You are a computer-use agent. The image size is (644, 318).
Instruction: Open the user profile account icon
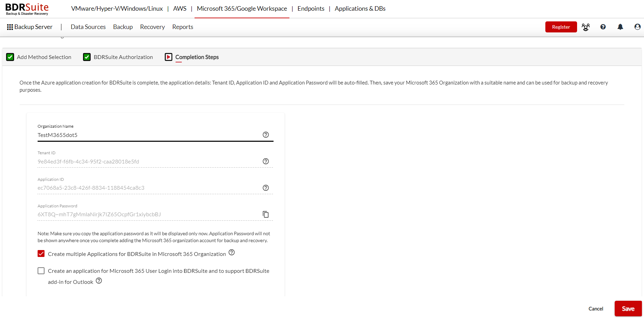click(637, 27)
